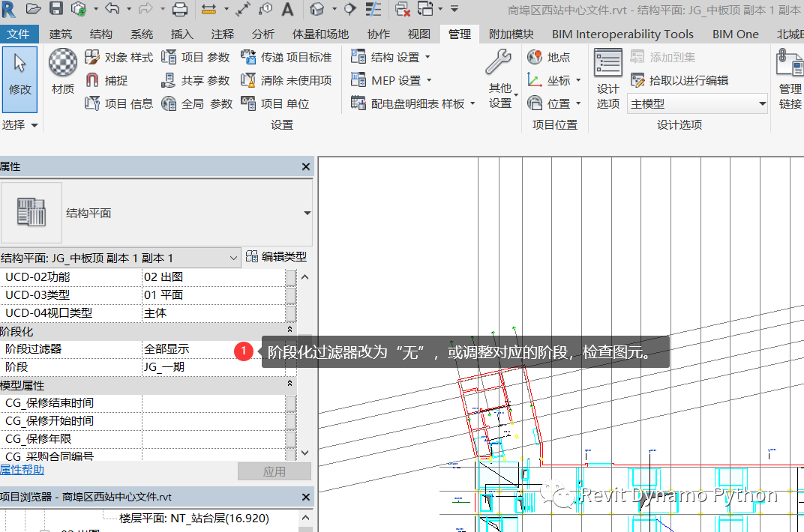Open Design Options (设计选项) dialog

click(x=608, y=79)
